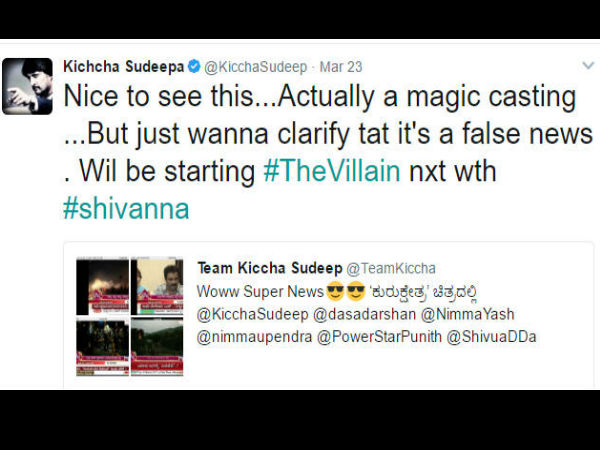600x450 pixels.
Task: View the bottom-left quoted tweet thumbnail
Action: (103, 347)
